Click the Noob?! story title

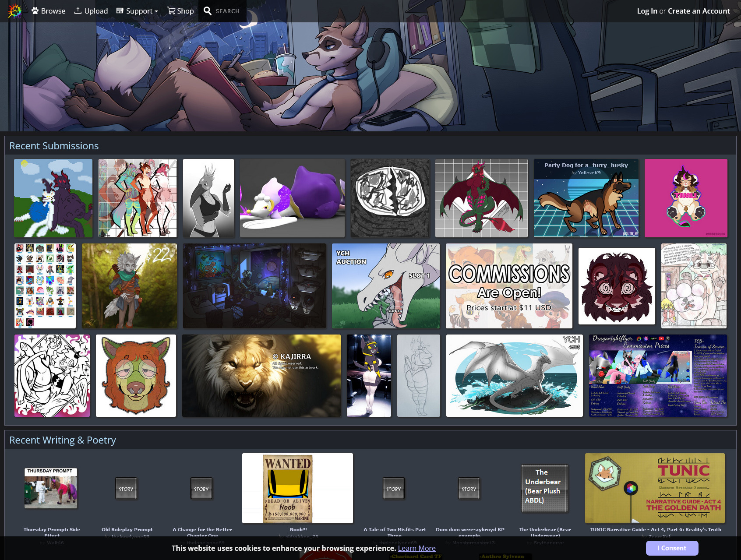[298, 529]
